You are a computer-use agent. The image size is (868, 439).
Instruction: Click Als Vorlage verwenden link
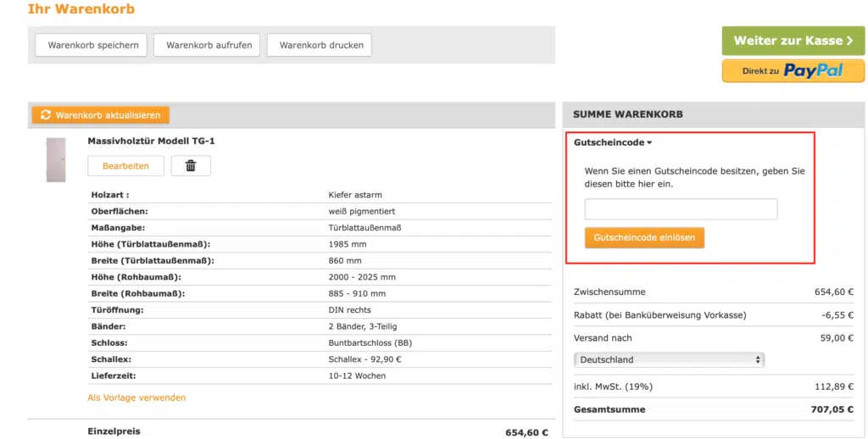[136, 397]
